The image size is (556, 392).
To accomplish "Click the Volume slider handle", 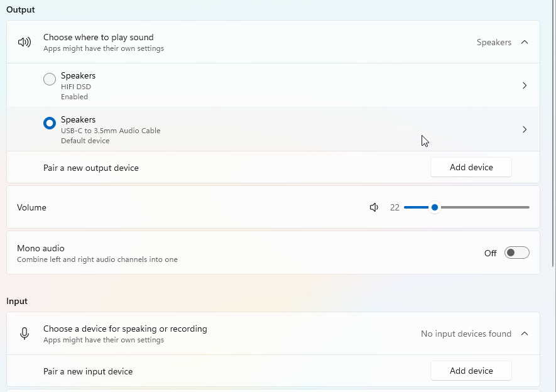I will pyautogui.click(x=435, y=207).
